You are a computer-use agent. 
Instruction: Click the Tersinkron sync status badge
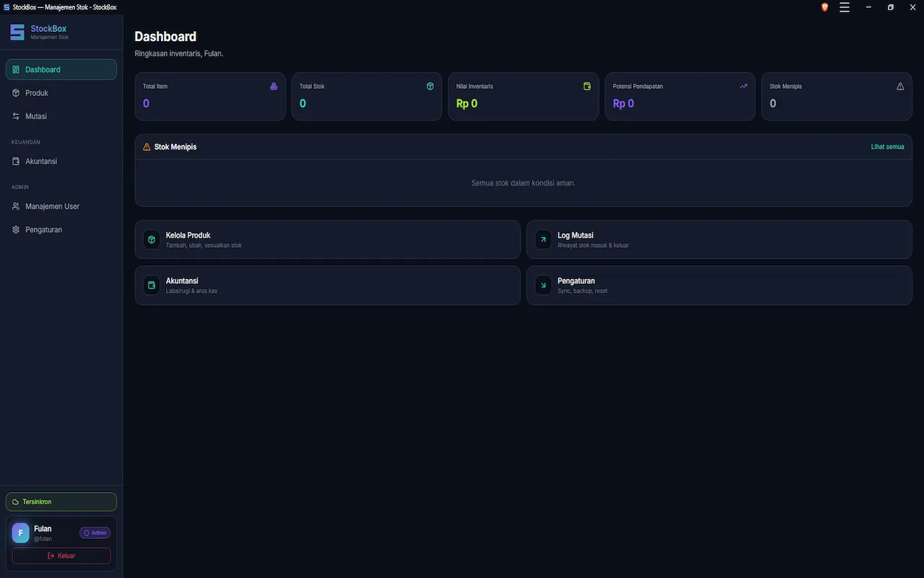coord(61,501)
